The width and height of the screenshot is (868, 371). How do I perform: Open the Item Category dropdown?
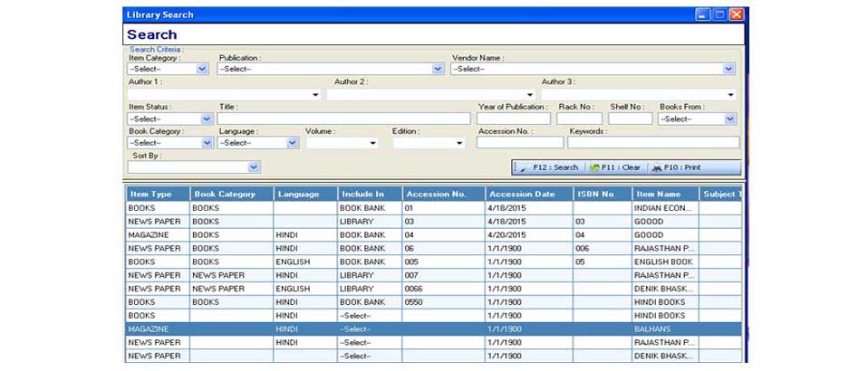202,69
